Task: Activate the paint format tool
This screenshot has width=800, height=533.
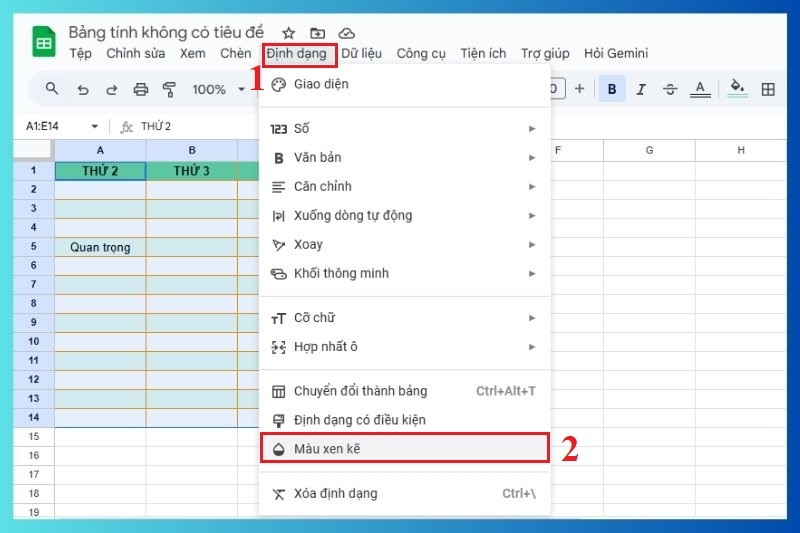Action: point(169,90)
